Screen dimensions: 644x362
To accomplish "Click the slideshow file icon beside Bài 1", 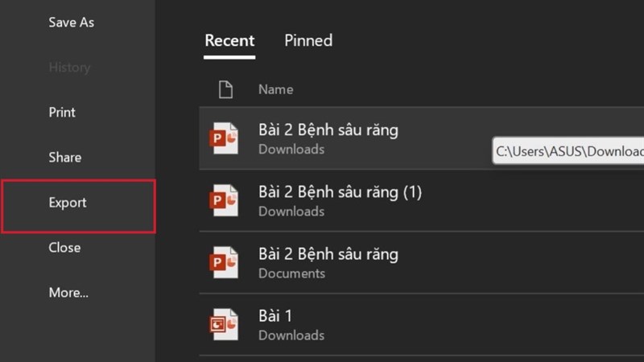I will point(223,325).
